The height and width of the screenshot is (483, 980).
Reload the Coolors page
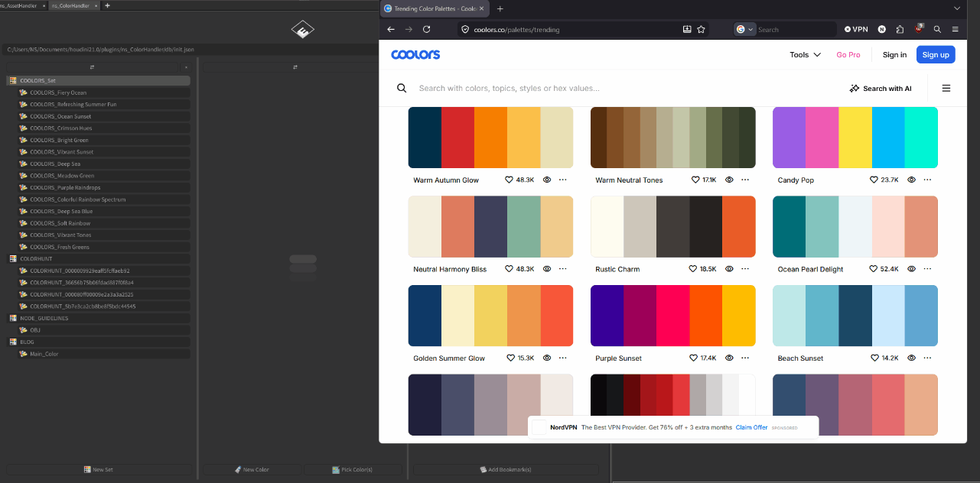[x=426, y=29]
